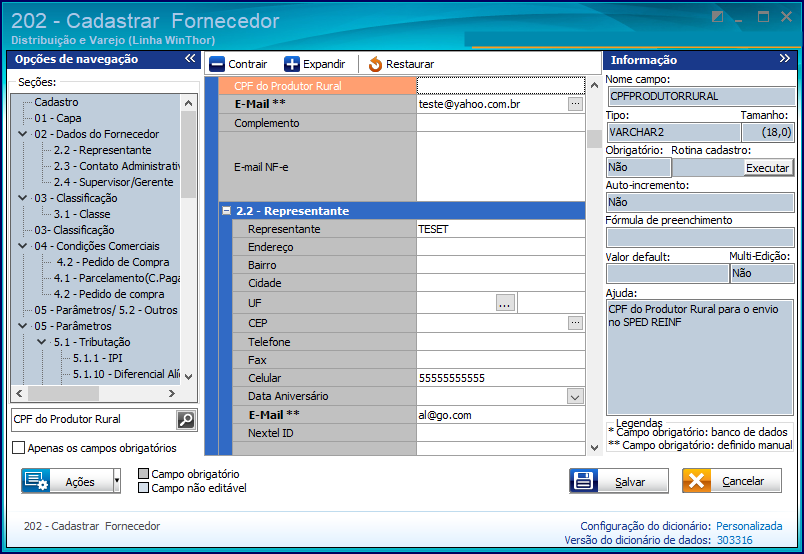
Task: Click the Restaurar orange arrow icon
Action: click(x=375, y=64)
